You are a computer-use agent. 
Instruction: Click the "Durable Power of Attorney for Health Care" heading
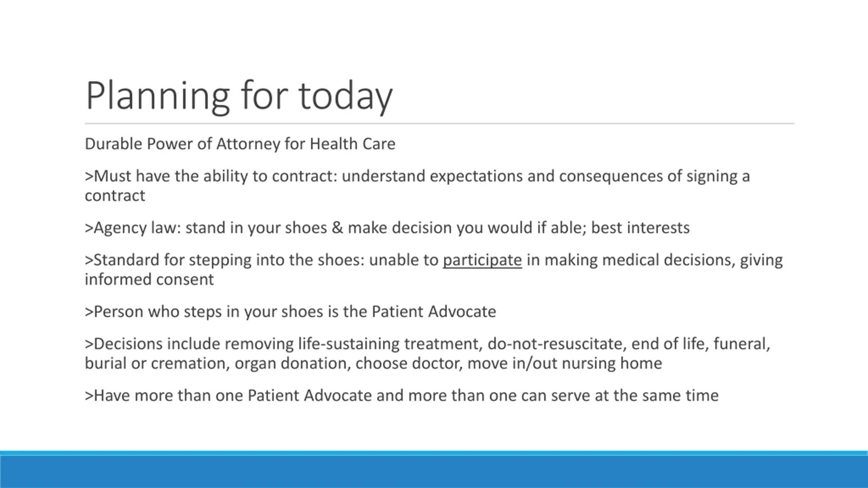(x=240, y=144)
